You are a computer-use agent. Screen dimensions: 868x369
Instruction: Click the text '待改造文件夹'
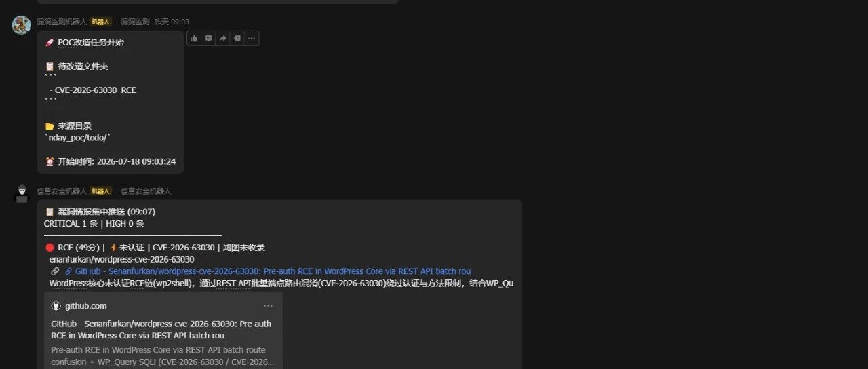83,66
